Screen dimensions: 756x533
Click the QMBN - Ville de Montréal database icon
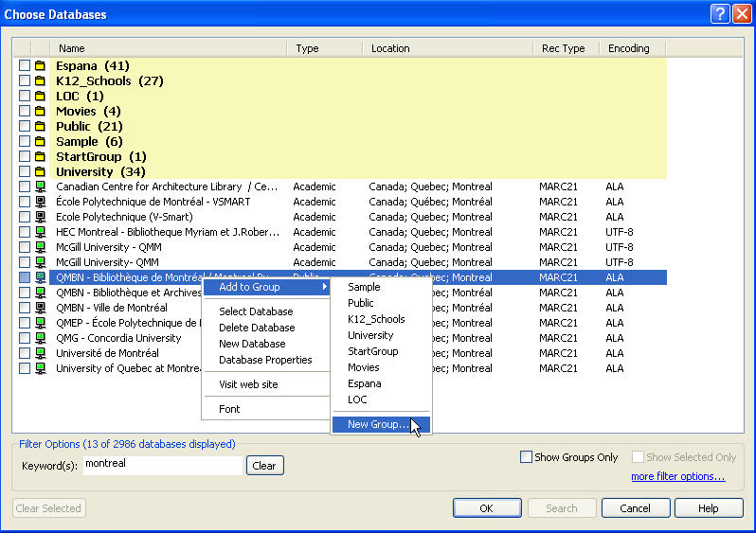pyautogui.click(x=41, y=308)
